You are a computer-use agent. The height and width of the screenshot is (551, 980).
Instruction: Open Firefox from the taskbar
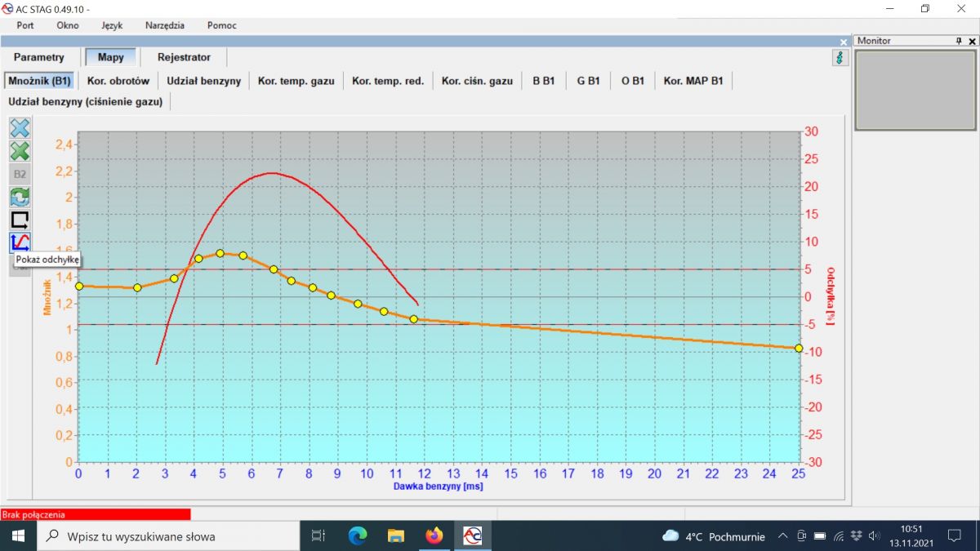434,536
